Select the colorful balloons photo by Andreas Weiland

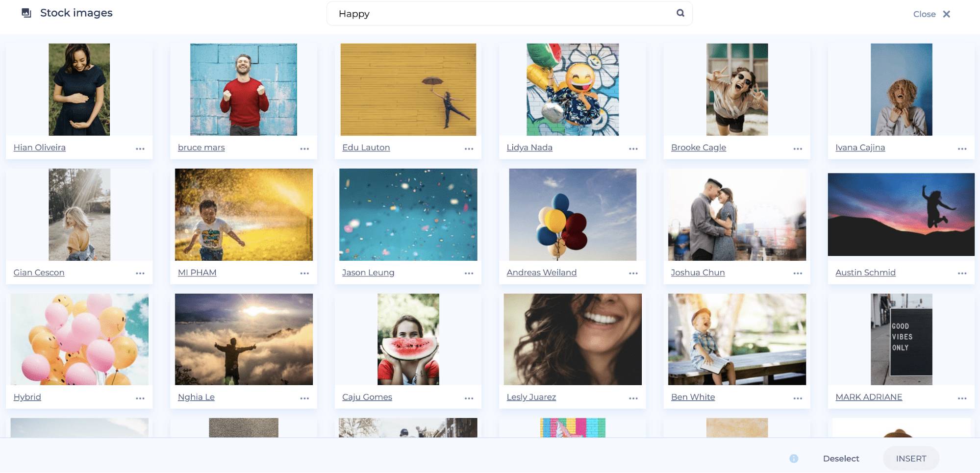click(572, 214)
